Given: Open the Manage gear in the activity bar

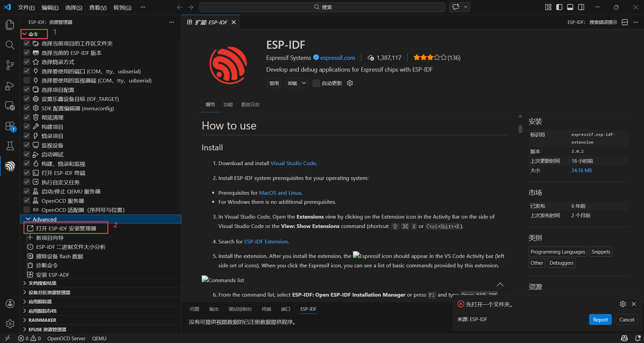Looking at the screenshot, I should tap(10, 324).
